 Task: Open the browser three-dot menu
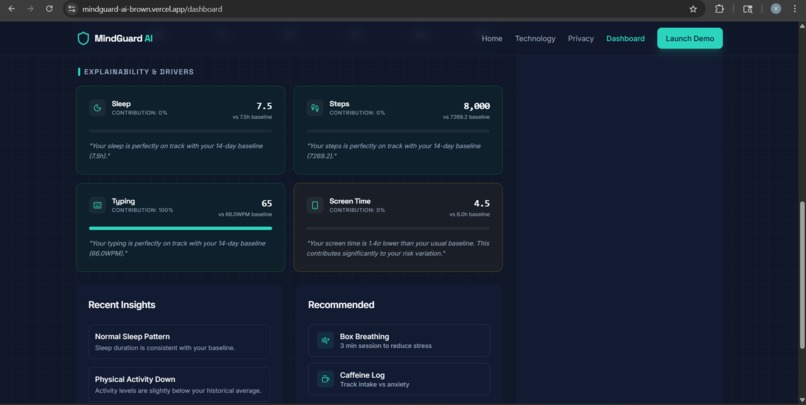(794, 9)
